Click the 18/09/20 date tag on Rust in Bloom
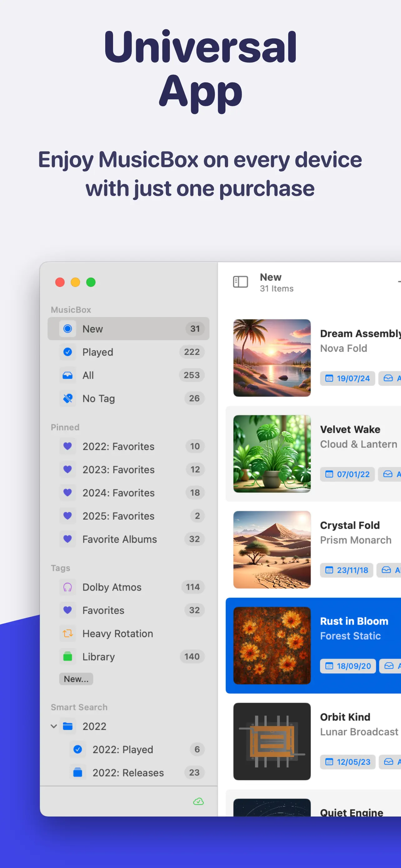 (348, 666)
